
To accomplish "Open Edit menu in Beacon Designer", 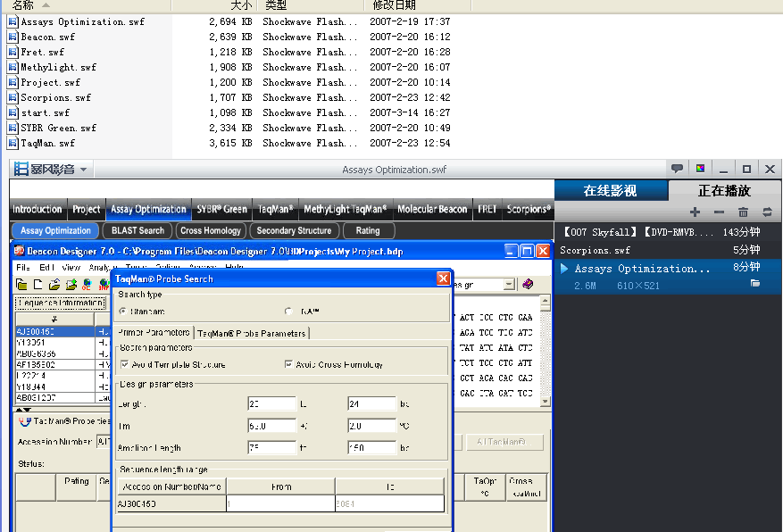I will pyautogui.click(x=46, y=268).
